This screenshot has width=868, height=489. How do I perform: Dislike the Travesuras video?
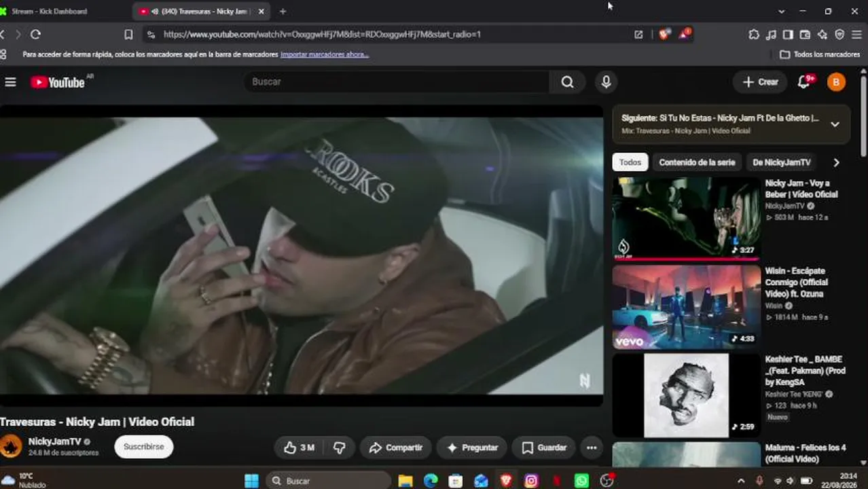tap(339, 448)
